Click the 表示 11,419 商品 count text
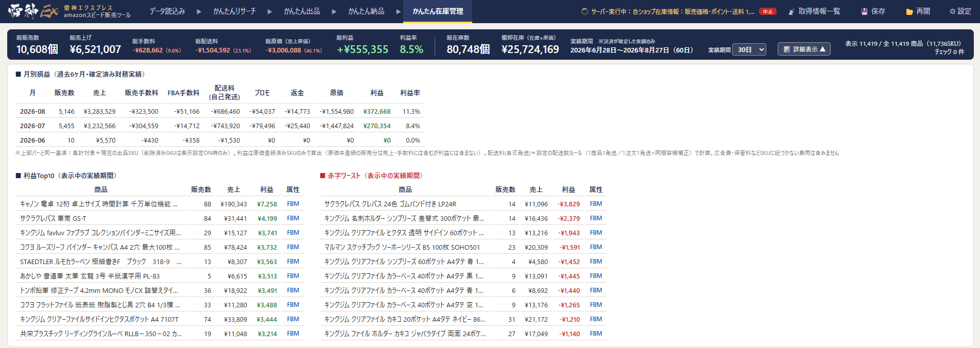This screenshot has height=348, width=980. click(x=903, y=44)
